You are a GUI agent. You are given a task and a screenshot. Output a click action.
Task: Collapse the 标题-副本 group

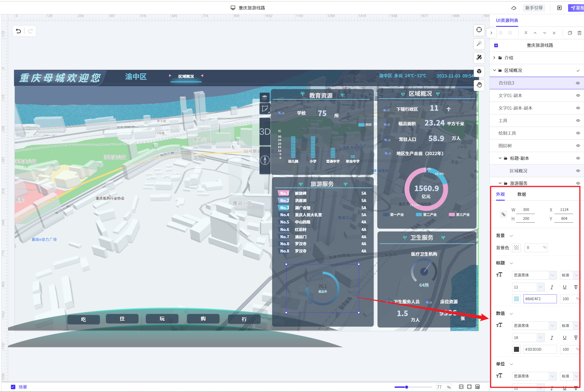[500, 158]
